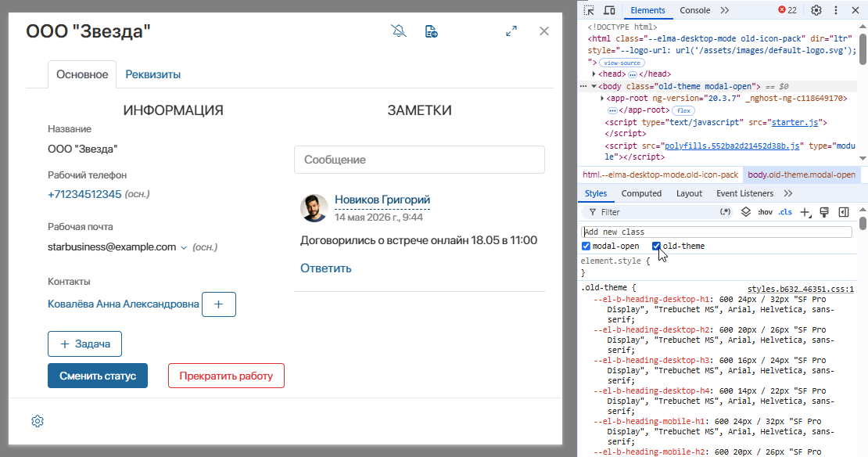868x457 pixels.
Task: Open card settings via the gear icon
Action: pyautogui.click(x=37, y=421)
